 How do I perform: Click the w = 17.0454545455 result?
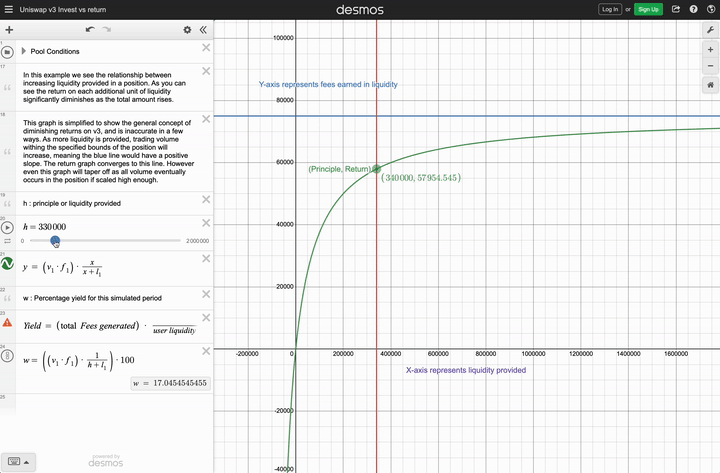click(x=171, y=383)
